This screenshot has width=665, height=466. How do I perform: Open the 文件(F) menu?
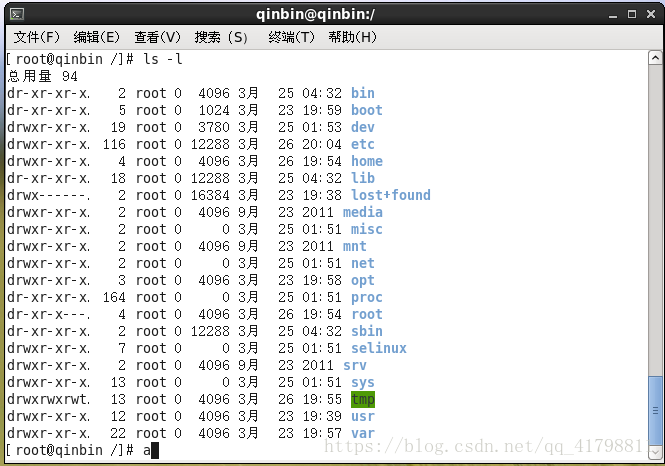36,37
